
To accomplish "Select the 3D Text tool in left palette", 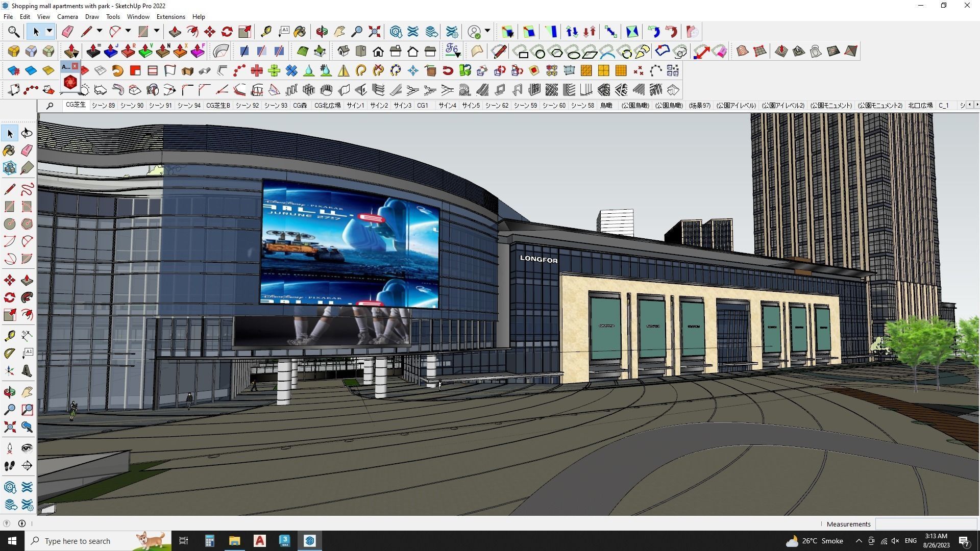I will (x=27, y=371).
